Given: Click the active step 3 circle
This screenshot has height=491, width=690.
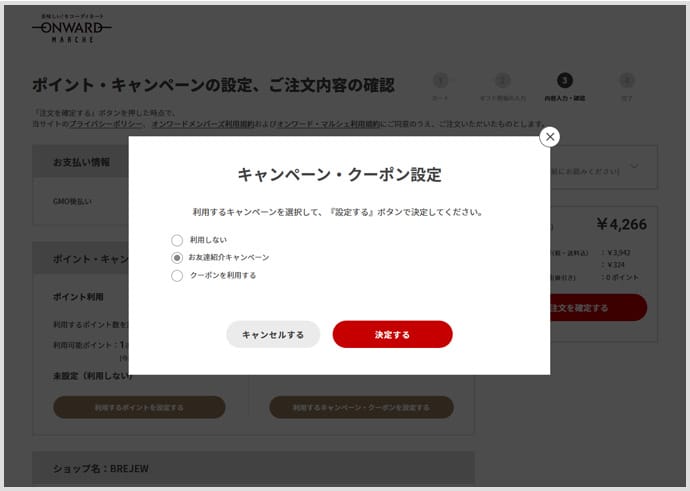Looking at the screenshot, I should click(565, 81).
